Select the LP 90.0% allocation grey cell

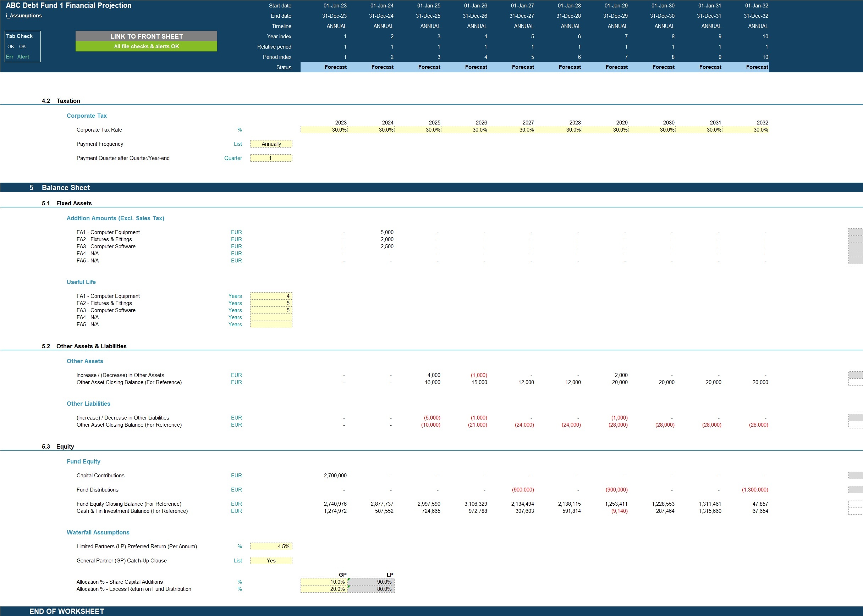[x=371, y=582]
